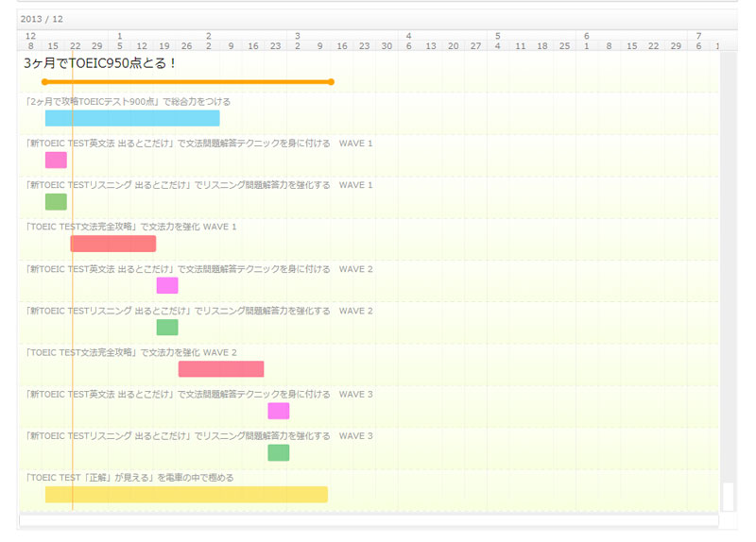Click the yellow 「正解」が見える task bar
Image resolution: width=756 pixels, height=542 pixels.
coord(186,494)
